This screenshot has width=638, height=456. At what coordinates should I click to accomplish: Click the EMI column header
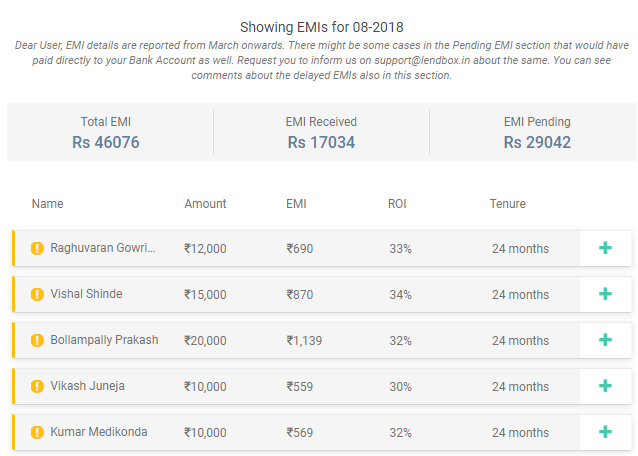pos(296,204)
